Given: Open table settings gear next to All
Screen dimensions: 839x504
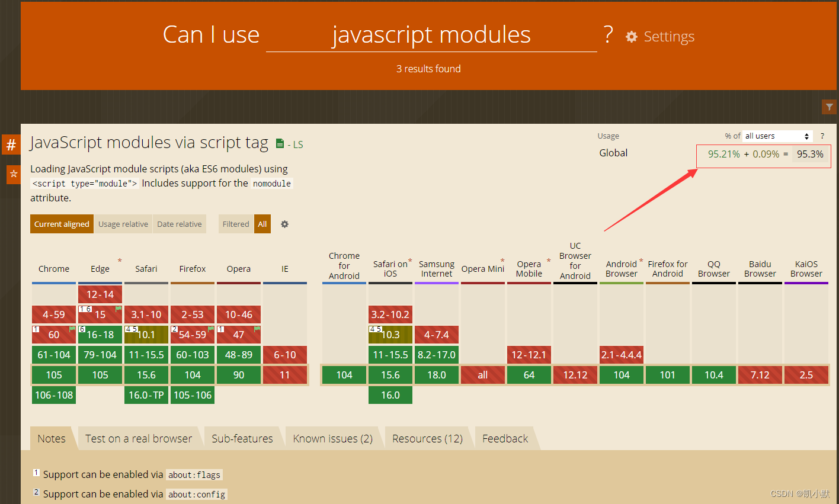Looking at the screenshot, I should click(x=284, y=224).
